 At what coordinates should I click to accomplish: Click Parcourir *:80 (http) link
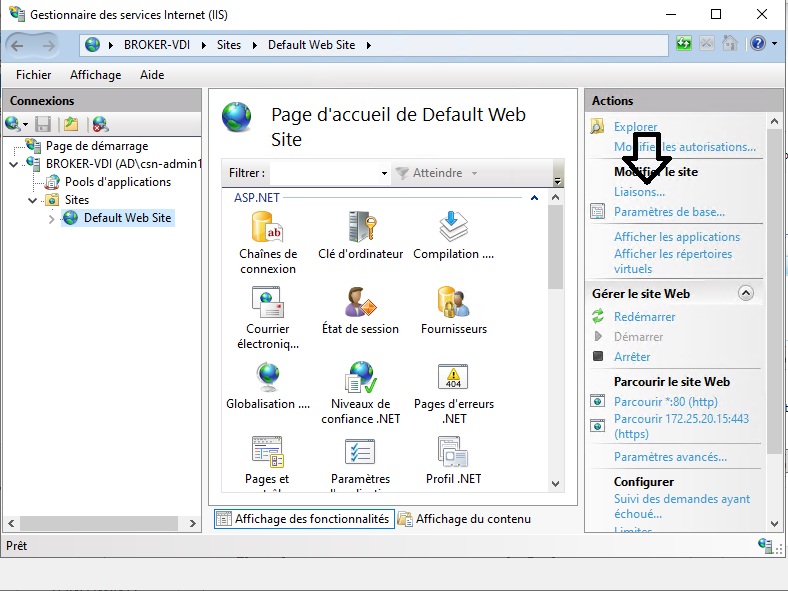665,402
